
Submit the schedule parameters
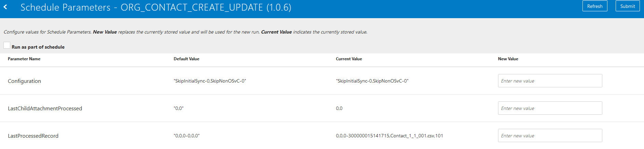coord(628,6)
